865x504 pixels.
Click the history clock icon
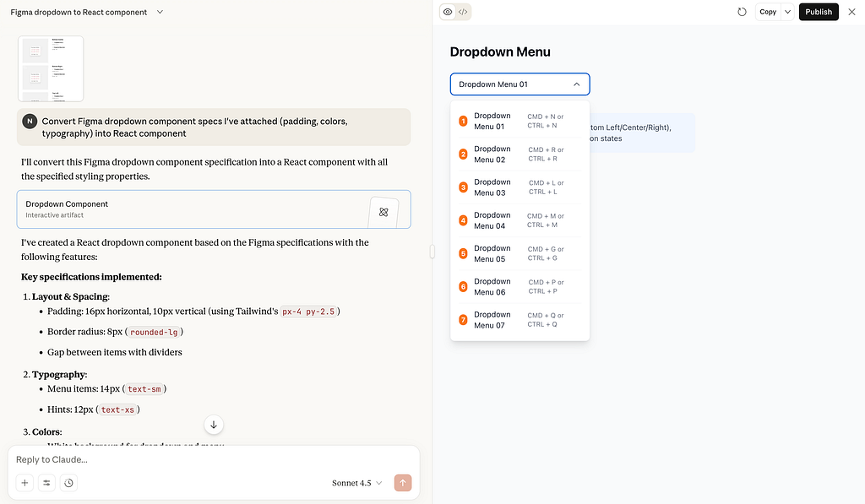pos(69,483)
